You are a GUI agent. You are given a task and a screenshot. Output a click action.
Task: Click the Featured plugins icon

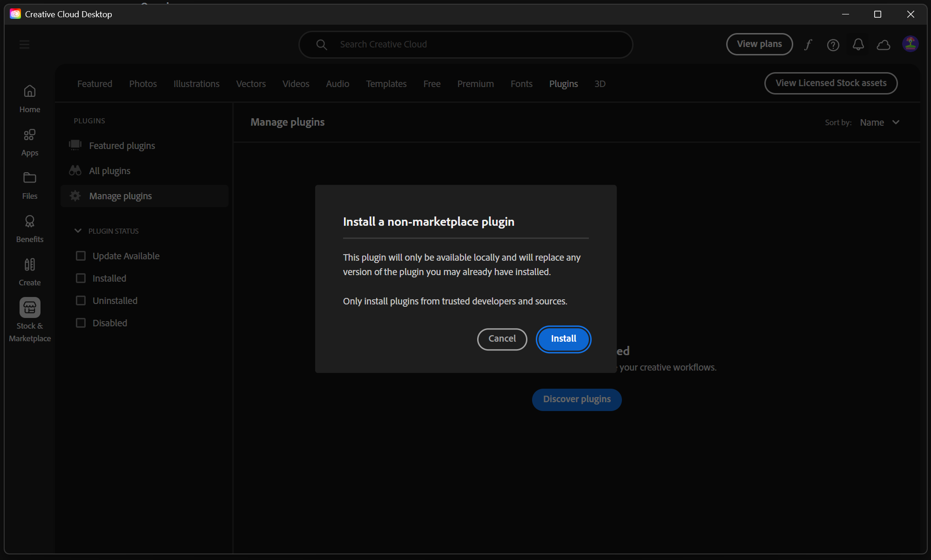(75, 145)
